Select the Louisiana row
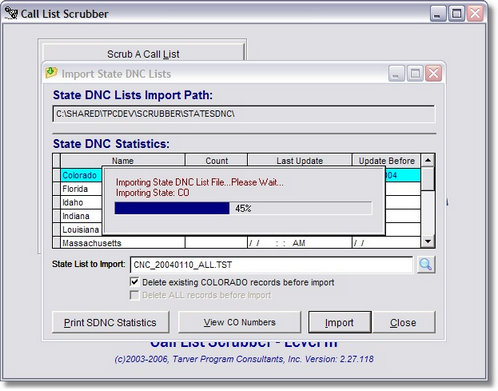The height and width of the screenshot is (391, 498). (x=81, y=230)
